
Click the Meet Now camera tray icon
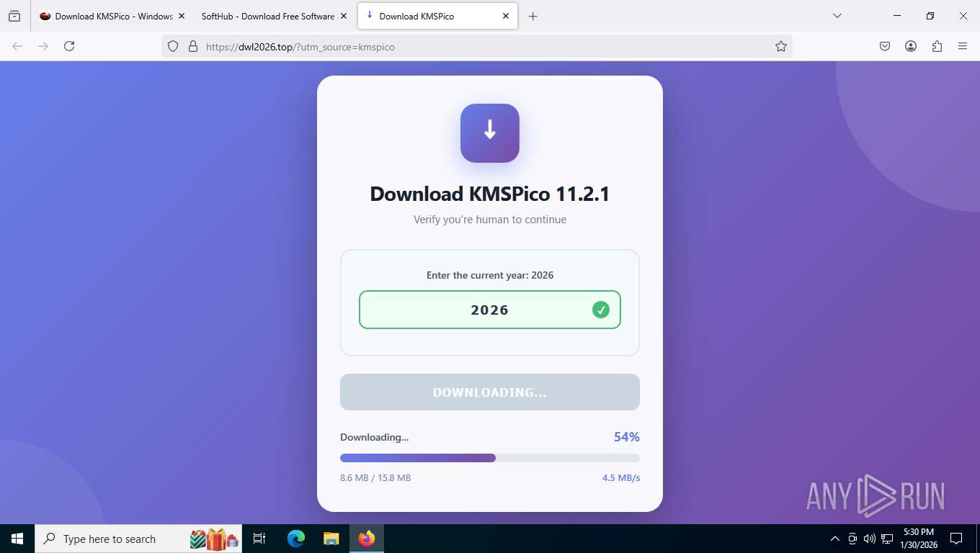852,539
